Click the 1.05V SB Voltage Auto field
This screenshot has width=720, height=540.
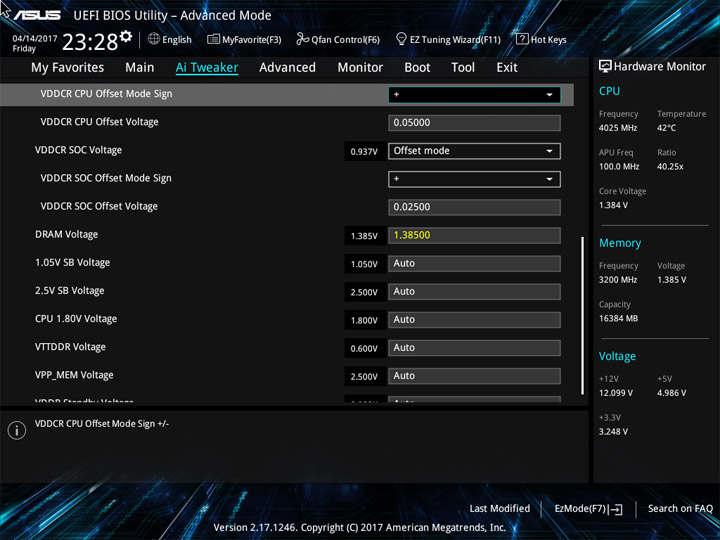pyautogui.click(x=474, y=264)
